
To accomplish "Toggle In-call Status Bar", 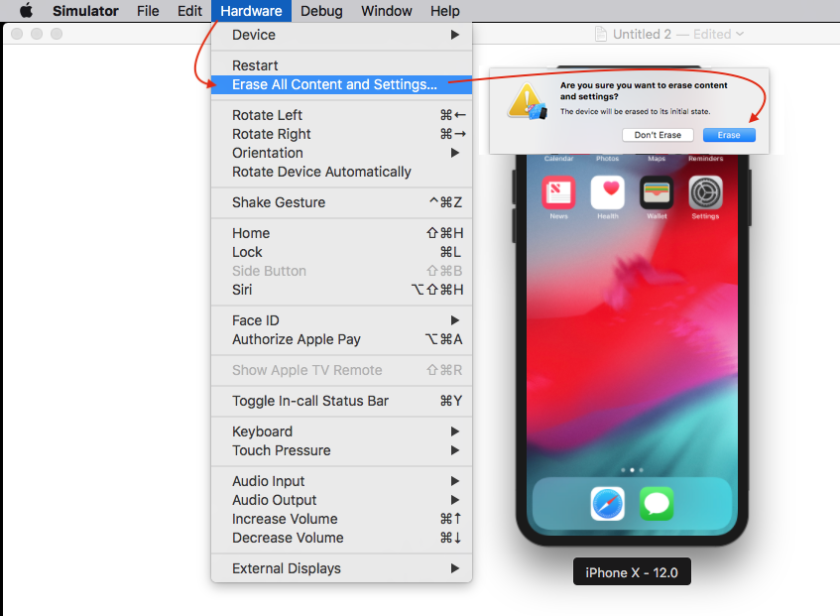I will point(341,401).
